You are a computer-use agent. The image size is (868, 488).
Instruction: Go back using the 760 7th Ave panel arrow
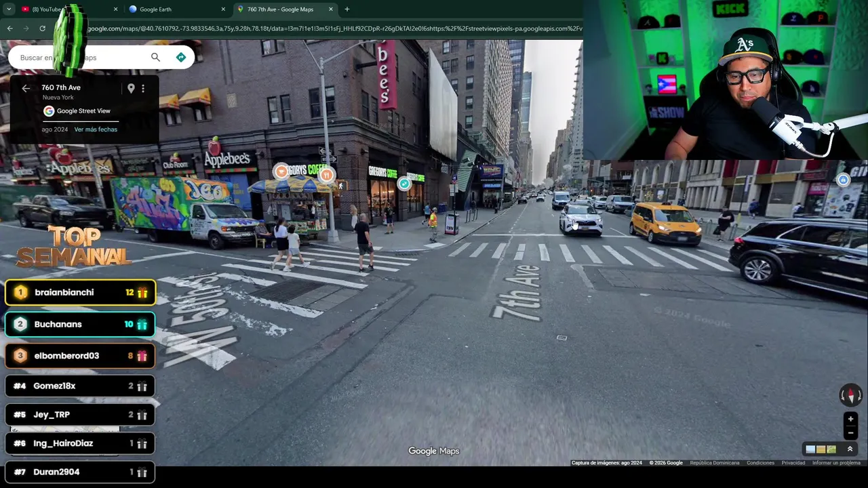pos(26,88)
